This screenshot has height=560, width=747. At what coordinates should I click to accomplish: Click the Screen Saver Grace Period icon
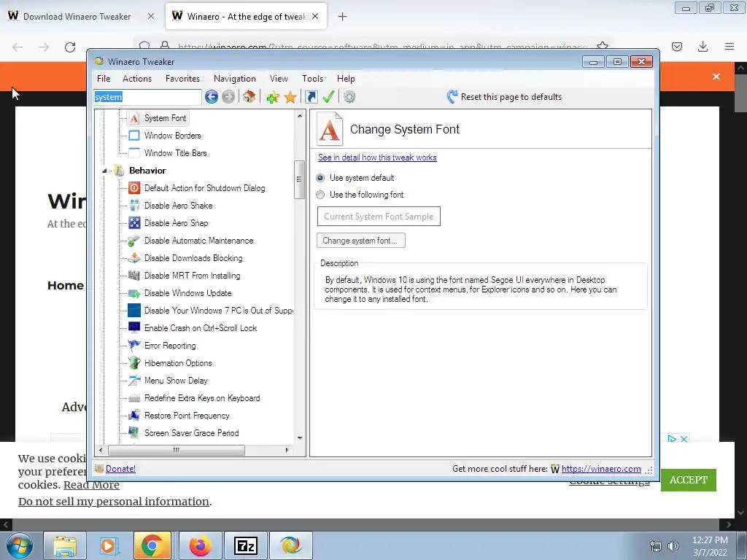(134, 433)
